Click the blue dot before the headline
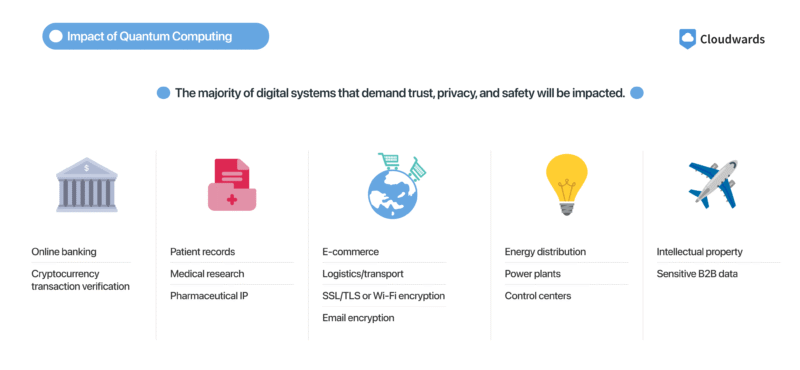This screenshot has height=370, width=800. [163, 93]
